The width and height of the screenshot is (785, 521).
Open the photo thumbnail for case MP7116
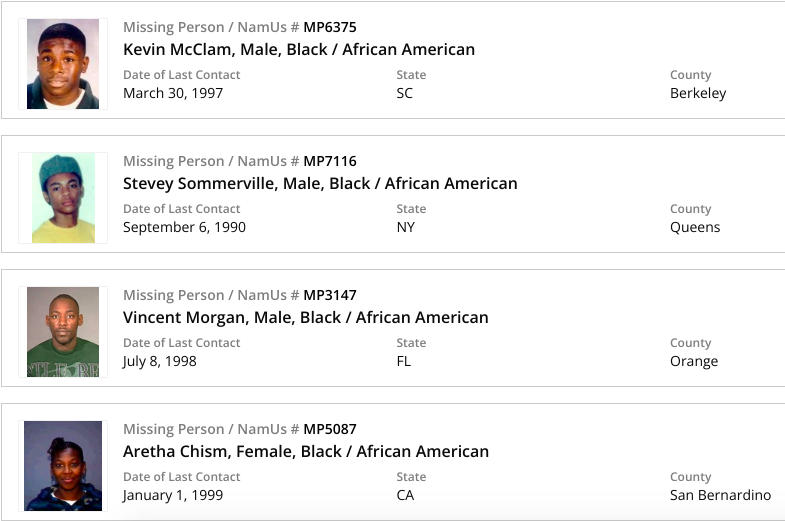63,198
